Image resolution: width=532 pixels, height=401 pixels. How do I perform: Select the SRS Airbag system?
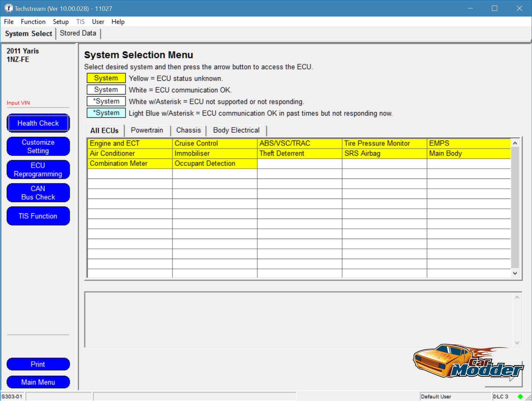point(384,154)
